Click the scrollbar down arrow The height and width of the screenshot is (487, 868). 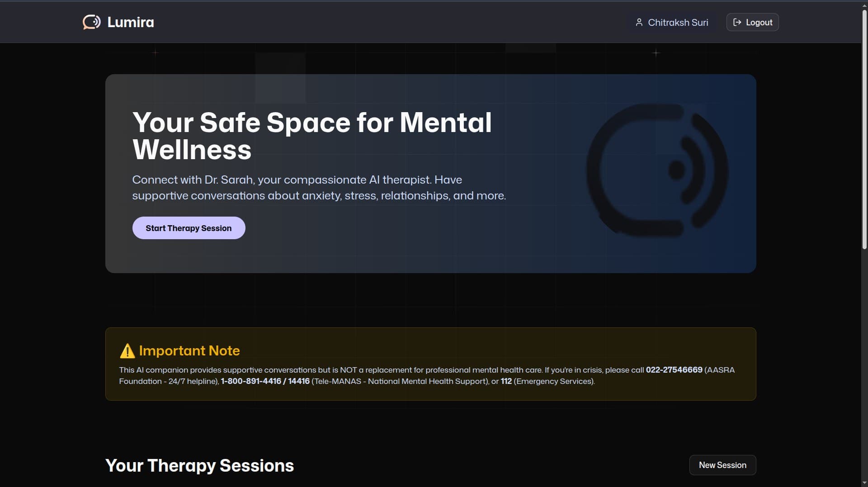point(864,483)
